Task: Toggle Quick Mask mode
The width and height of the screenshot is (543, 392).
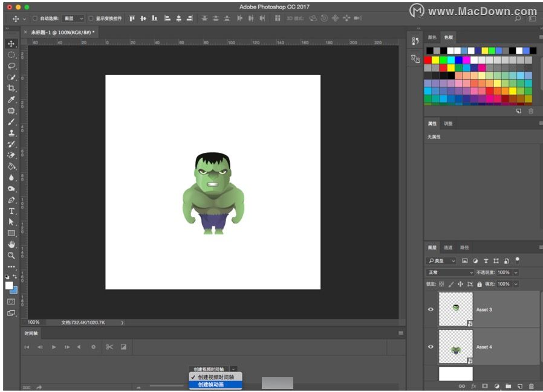Action: pos(11,301)
